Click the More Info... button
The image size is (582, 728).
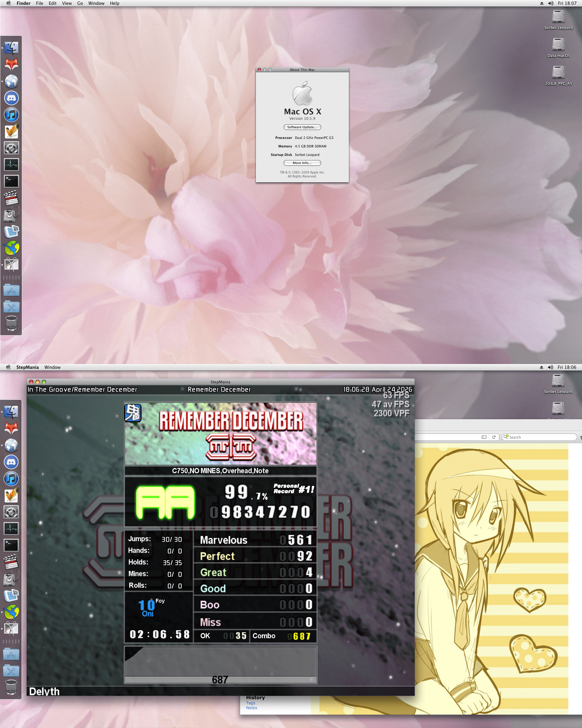tap(302, 163)
